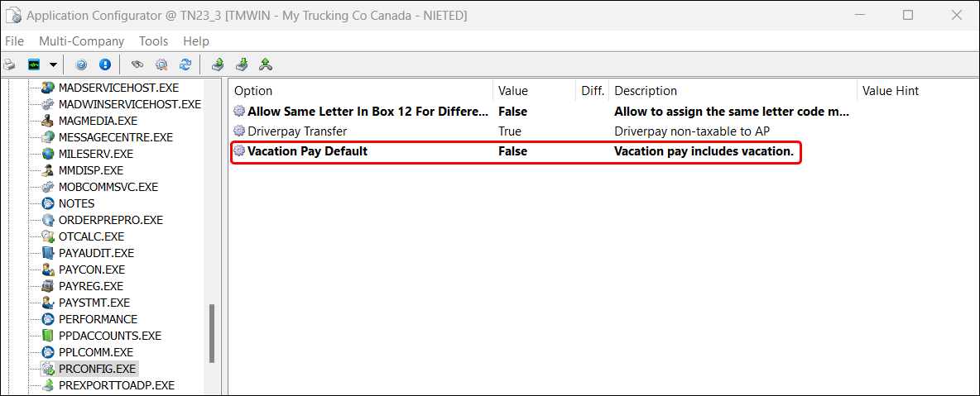
Task: Open the dropdown arrow beside monitor icon
Action: 53,64
